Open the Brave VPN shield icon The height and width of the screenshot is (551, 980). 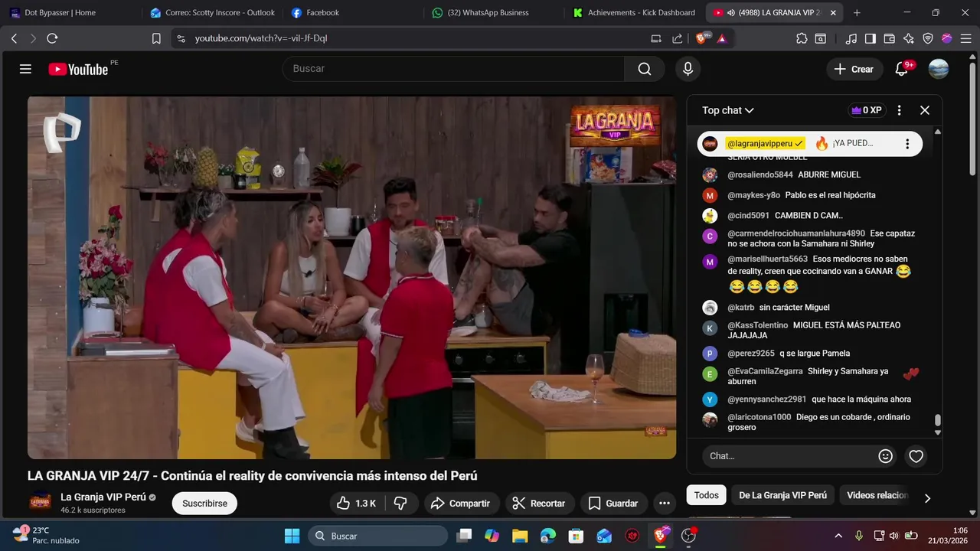[928, 38]
